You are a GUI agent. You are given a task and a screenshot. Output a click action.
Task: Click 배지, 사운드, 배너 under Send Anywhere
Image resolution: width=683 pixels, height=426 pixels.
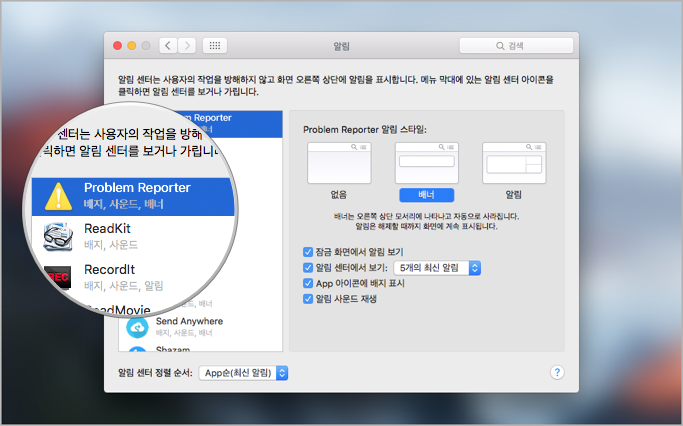(x=184, y=333)
